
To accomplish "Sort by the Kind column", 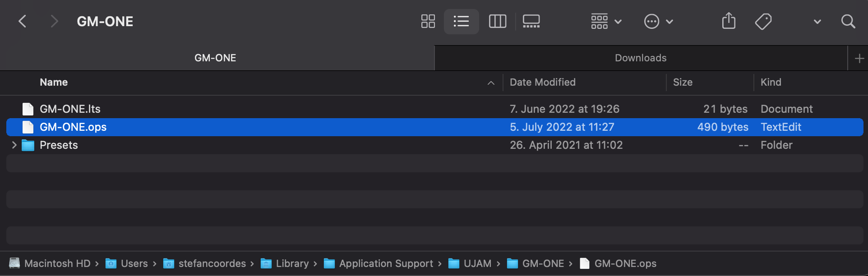I will click(771, 82).
